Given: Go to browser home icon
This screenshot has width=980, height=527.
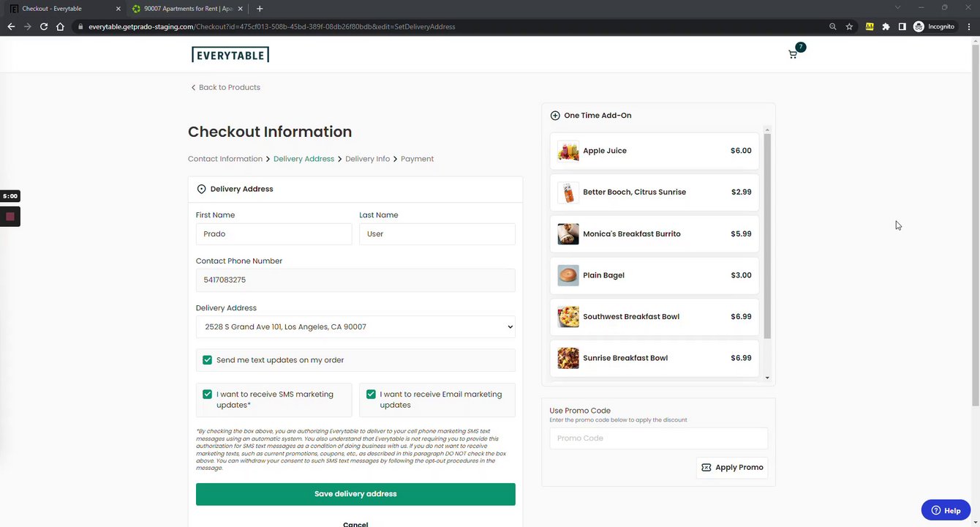Looking at the screenshot, I should tap(60, 26).
